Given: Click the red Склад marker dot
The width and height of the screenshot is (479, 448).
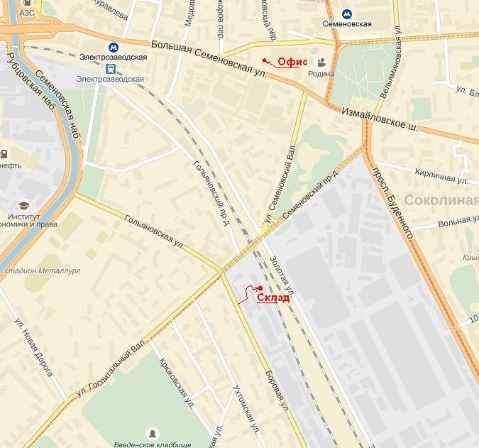Looking at the screenshot, I should pos(260,288).
